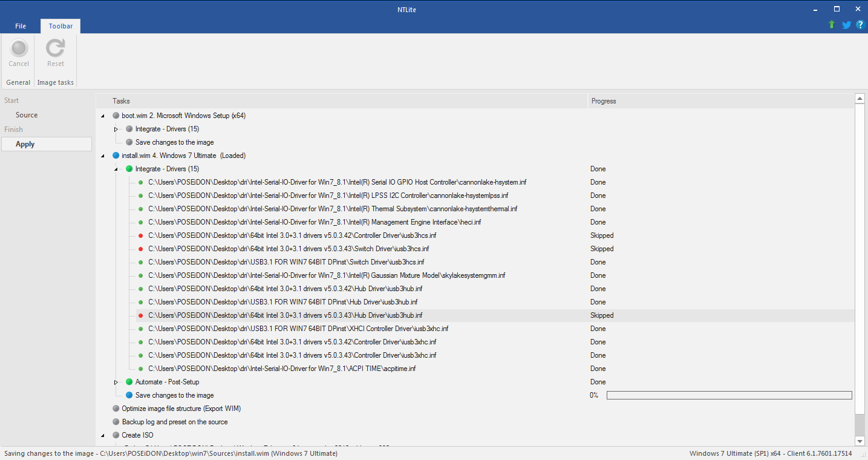Click the scrollbar up arrow
868x460 pixels.
(860, 99)
